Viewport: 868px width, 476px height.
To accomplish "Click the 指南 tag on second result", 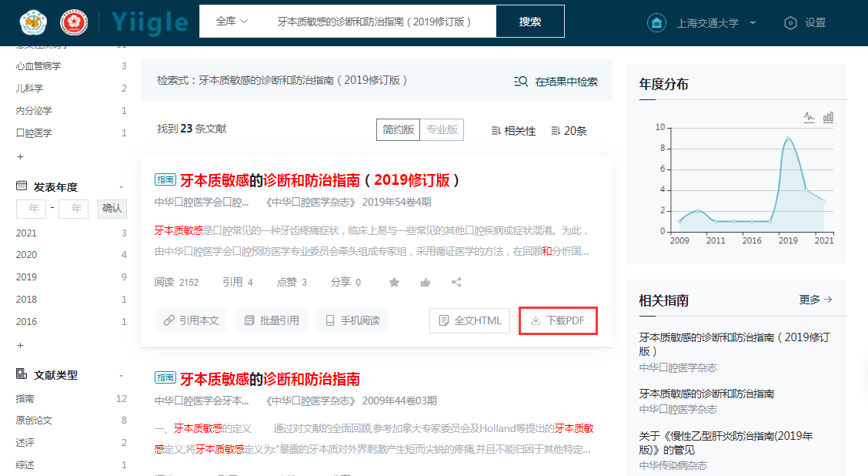I will click(165, 378).
